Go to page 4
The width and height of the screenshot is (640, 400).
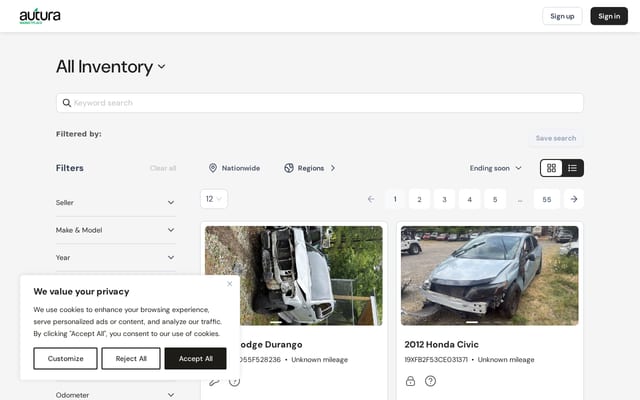(x=469, y=199)
